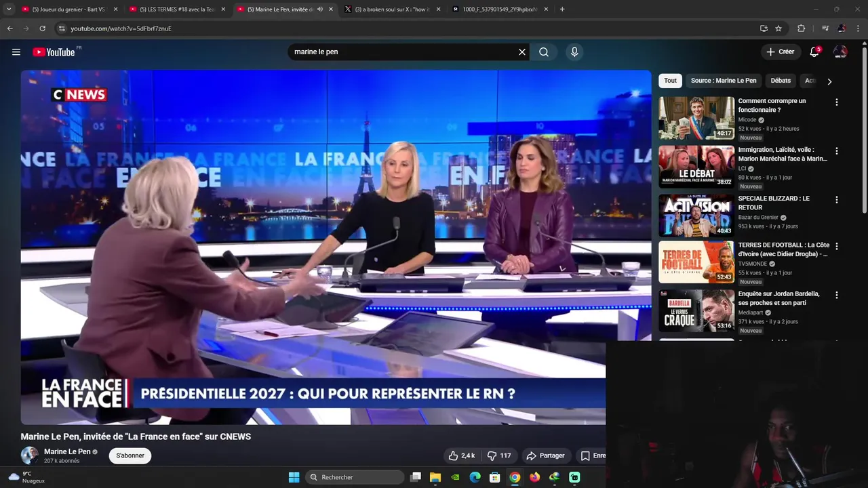
Task: Open a new browser tab
Action: pyautogui.click(x=562, y=9)
